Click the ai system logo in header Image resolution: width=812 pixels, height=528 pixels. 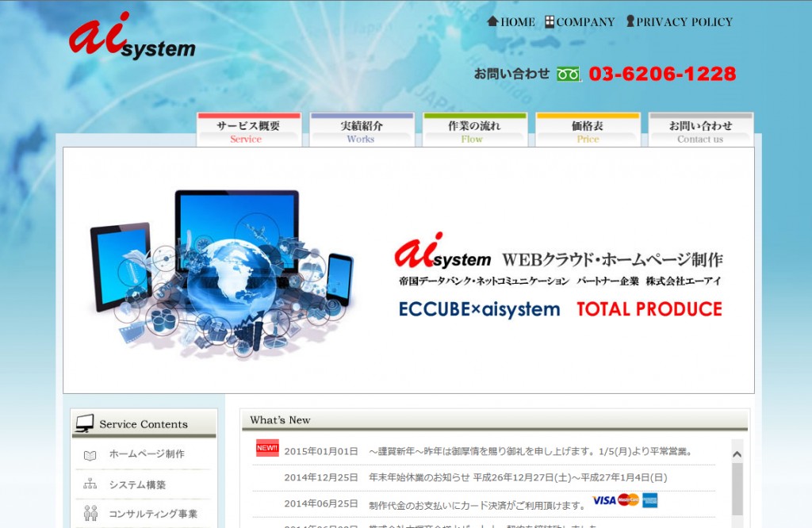click(x=132, y=36)
